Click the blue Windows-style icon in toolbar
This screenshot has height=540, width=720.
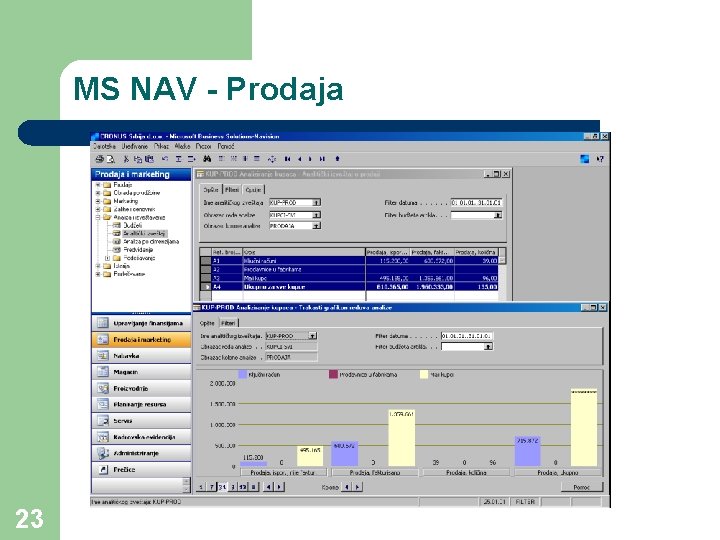(x=584, y=159)
